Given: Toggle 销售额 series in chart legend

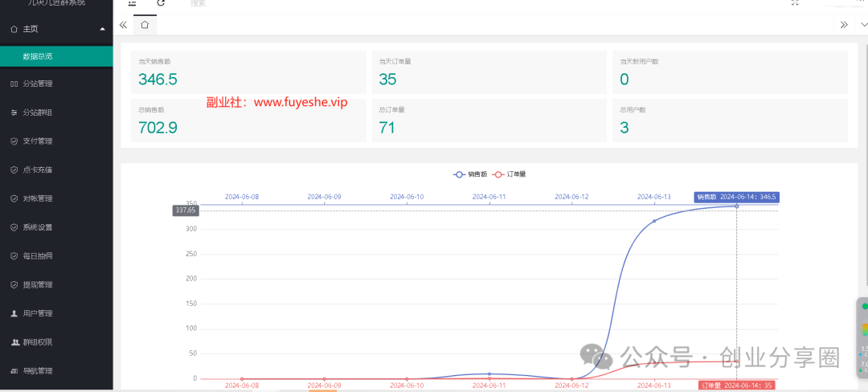Looking at the screenshot, I should click(471, 174).
